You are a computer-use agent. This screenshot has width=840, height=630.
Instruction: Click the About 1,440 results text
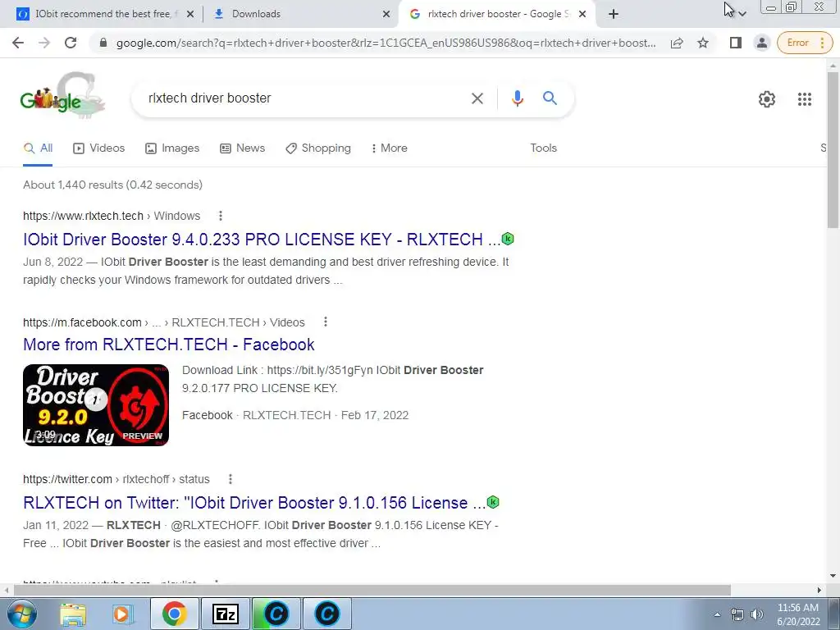112,185
